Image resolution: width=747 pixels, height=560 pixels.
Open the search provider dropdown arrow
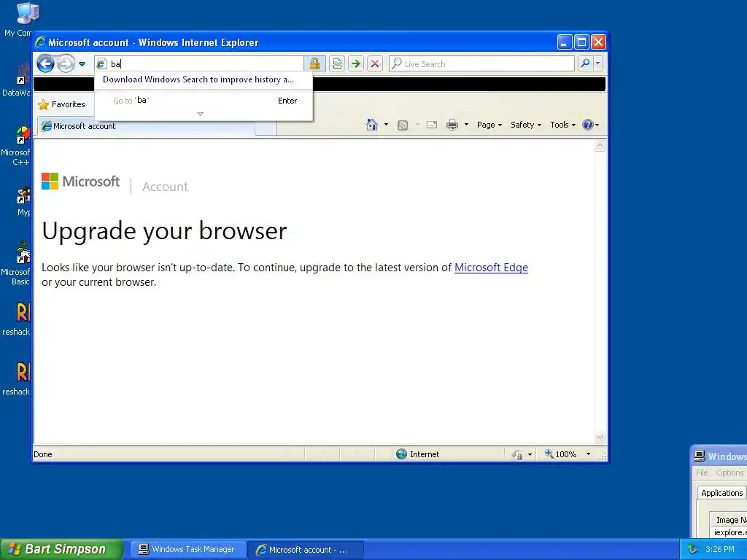[x=598, y=63]
